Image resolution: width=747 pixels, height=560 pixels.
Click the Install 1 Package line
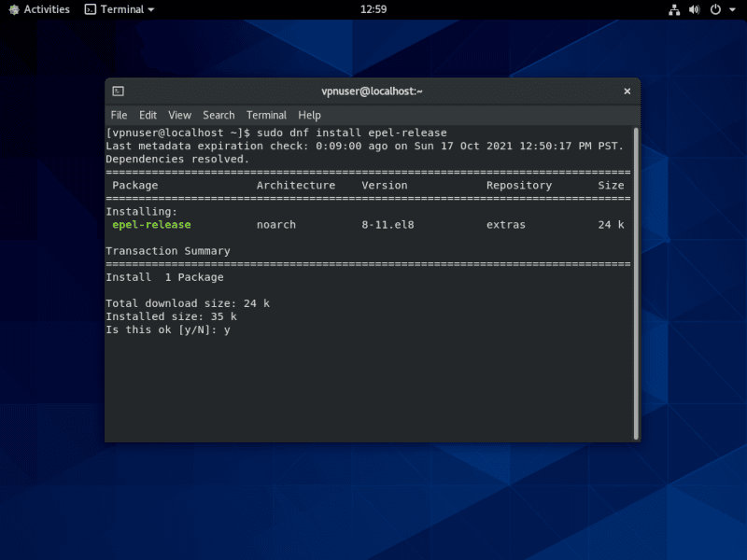click(x=164, y=277)
